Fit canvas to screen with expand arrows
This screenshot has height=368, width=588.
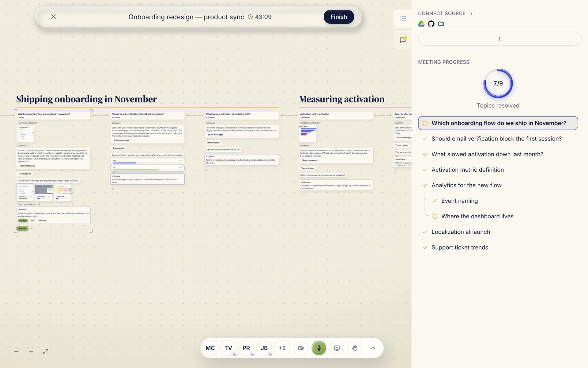tap(46, 351)
